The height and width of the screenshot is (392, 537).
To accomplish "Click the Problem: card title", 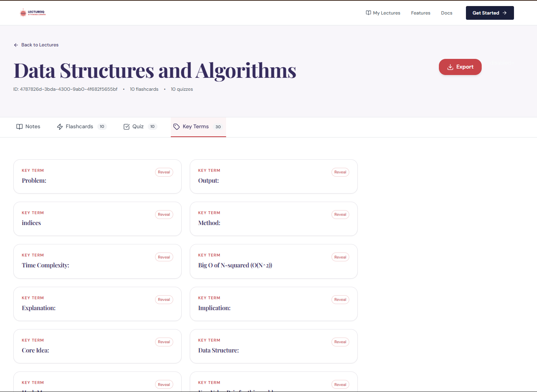I will (34, 181).
